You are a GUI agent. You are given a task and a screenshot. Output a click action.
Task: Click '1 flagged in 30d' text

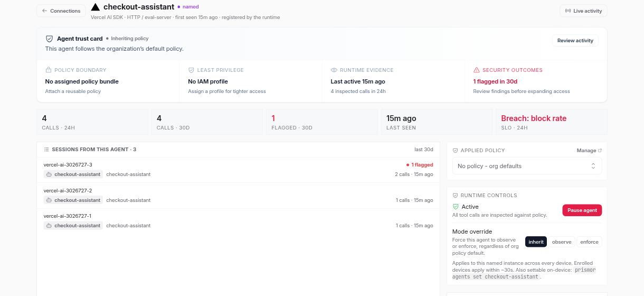(495, 81)
